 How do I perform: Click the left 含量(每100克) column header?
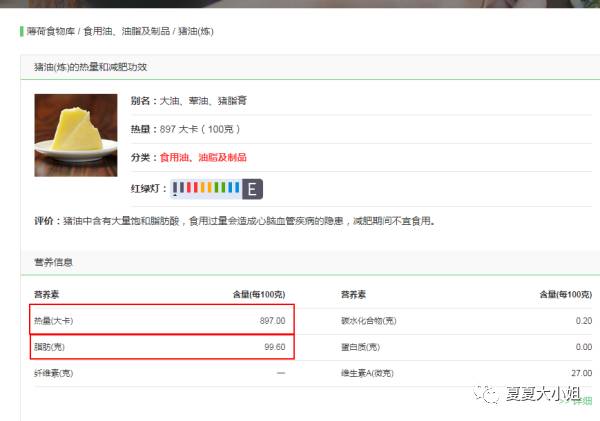coord(259,294)
